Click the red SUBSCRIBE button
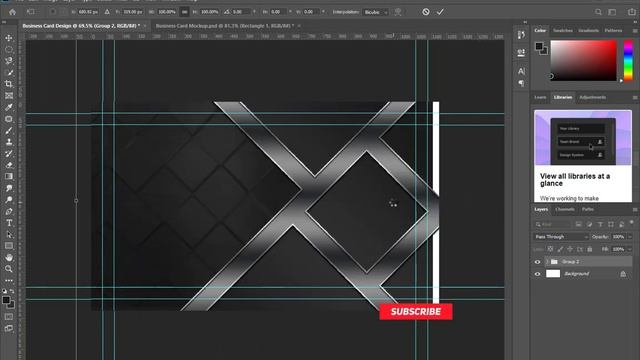The image size is (640, 360). tap(416, 312)
